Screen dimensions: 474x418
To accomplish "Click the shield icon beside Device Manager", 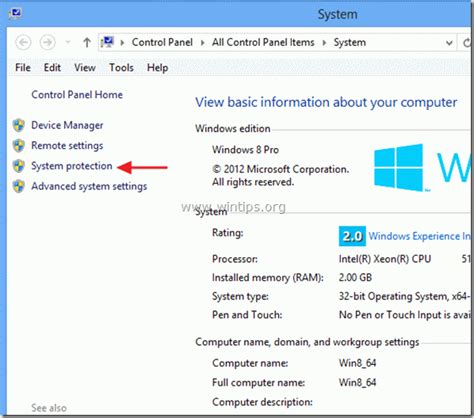I will pos(19,125).
